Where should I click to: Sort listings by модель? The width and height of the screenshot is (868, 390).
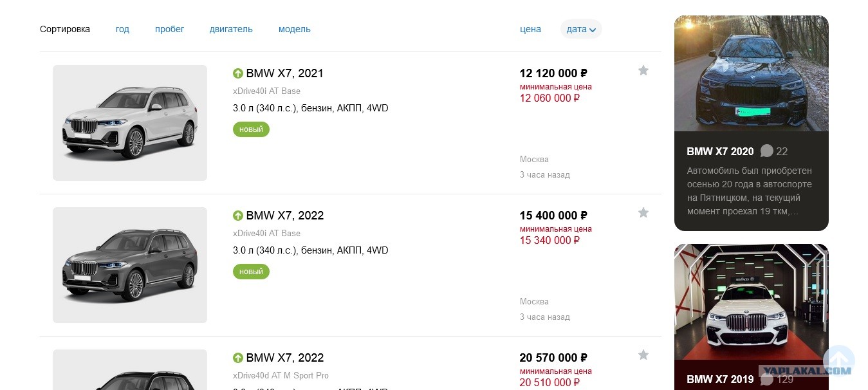295,29
